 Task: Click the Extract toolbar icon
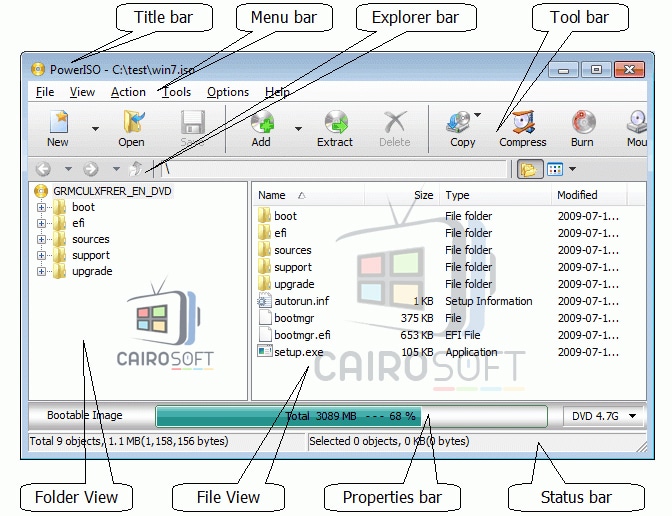336,122
